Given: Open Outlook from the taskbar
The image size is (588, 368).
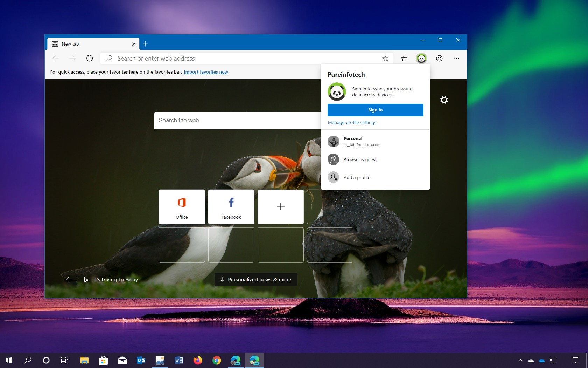Looking at the screenshot, I should (x=141, y=360).
